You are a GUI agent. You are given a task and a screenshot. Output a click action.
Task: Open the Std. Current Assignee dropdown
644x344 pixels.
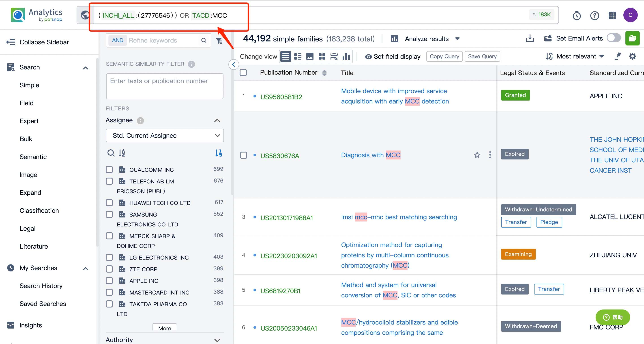click(x=164, y=136)
